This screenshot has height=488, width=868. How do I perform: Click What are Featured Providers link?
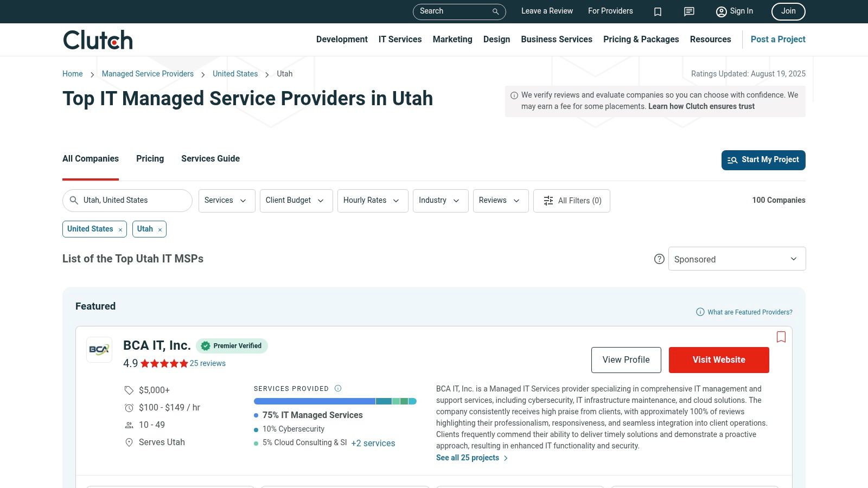[x=750, y=312]
